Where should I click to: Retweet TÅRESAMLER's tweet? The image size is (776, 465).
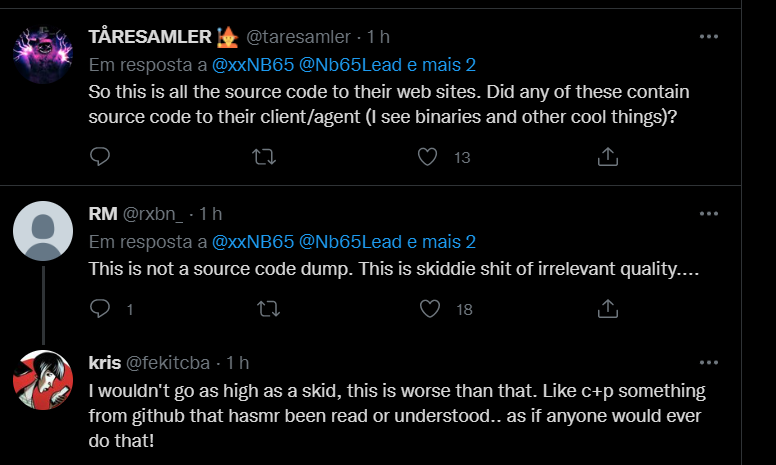pos(265,156)
